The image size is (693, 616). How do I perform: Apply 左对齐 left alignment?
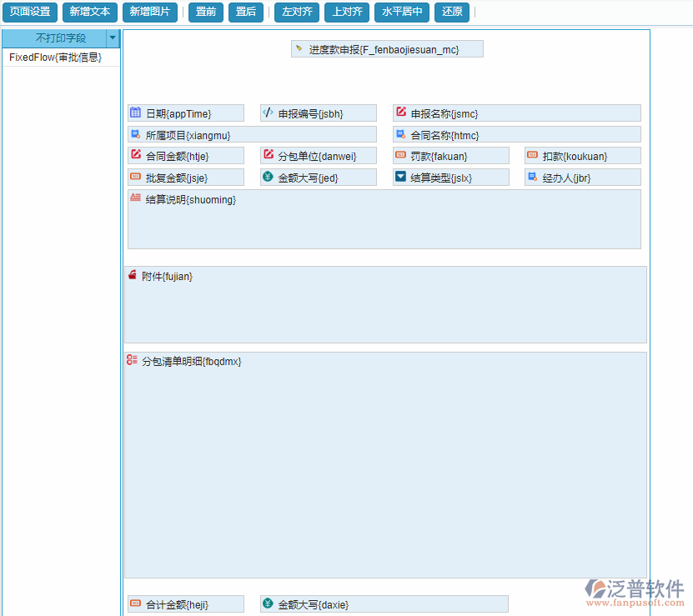pyautogui.click(x=296, y=12)
